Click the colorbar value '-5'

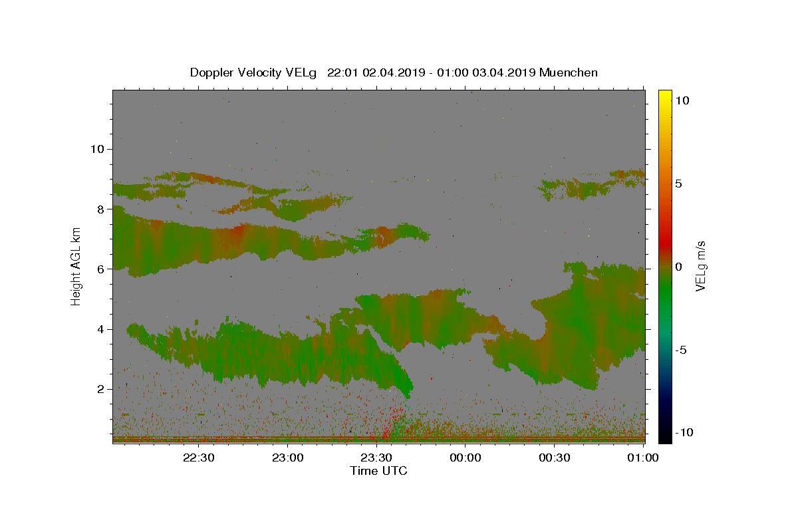(681, 350)
